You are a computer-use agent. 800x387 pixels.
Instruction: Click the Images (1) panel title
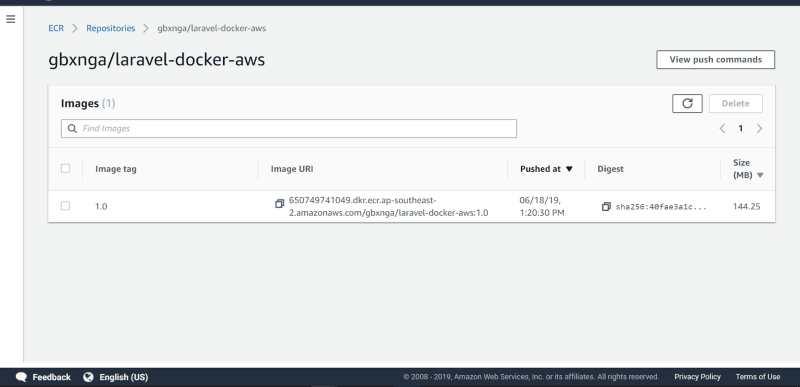click(88, 104)
